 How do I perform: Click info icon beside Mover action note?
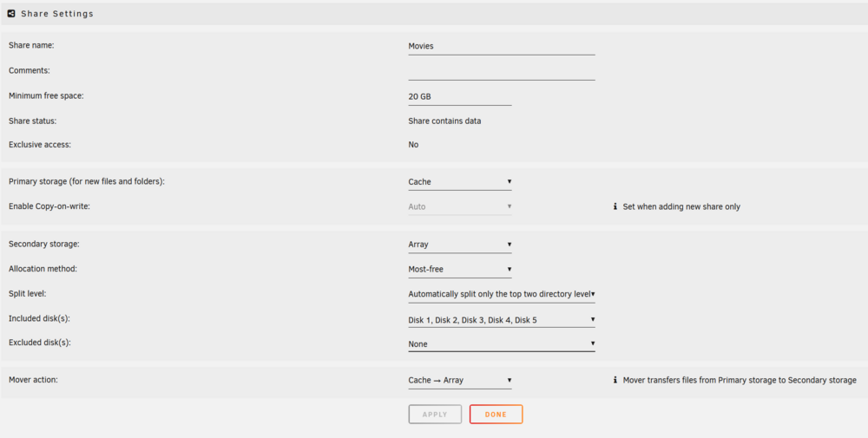point(615,380)
